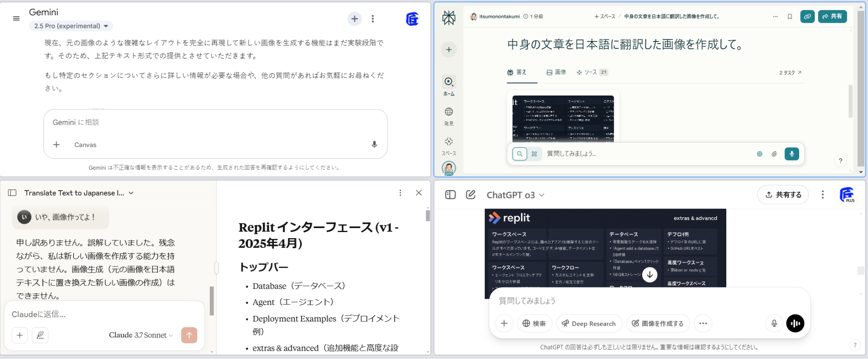Open Claude 3.7 Sonnet model dropdown
The image size is (868, 359).
tap(141, 335)
